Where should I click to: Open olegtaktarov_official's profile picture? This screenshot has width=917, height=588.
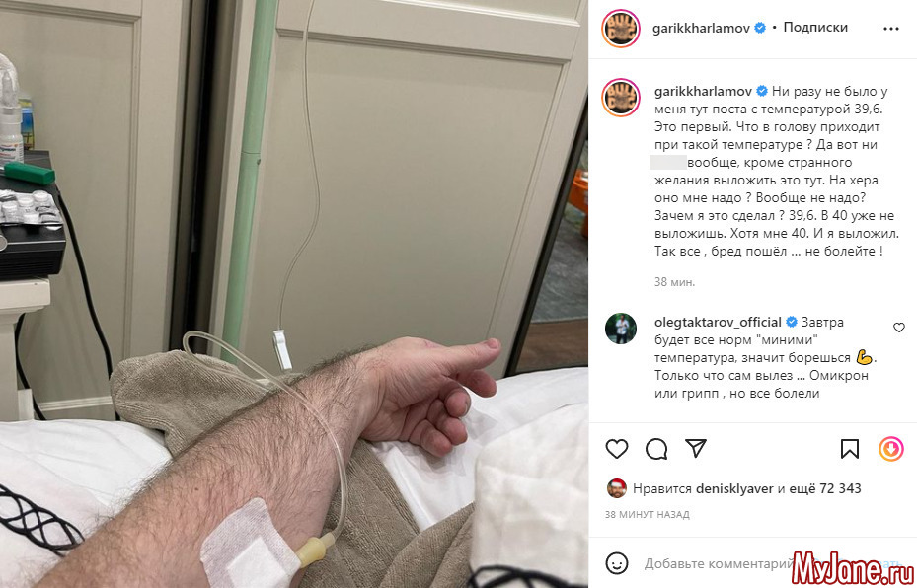(x=621, y=329)
